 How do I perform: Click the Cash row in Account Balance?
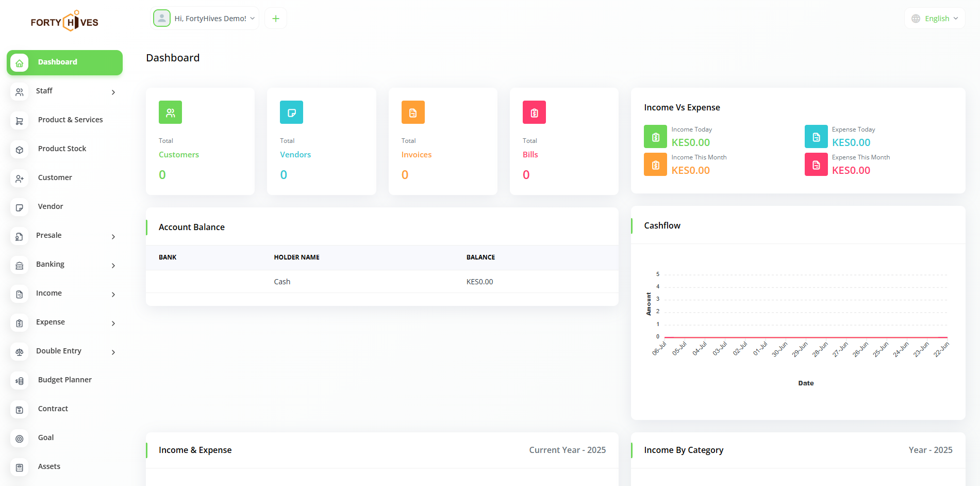pos(282,282)
